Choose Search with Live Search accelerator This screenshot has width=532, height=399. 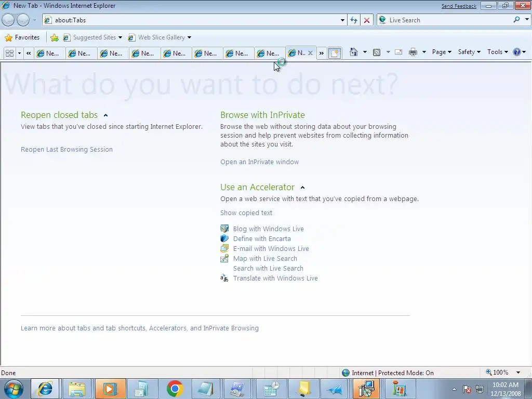tap(268, 268)
